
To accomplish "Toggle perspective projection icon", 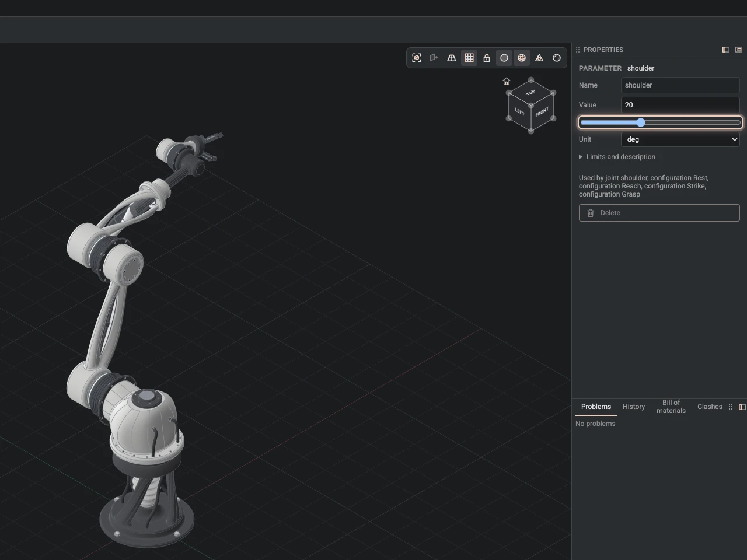I will click(452, 58).
